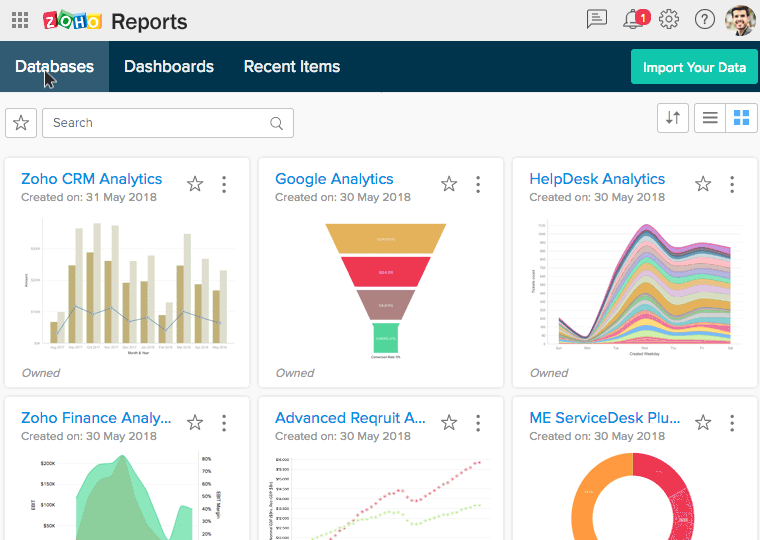Screen dimensions: 760x540
Task: Open the Recent Items tab
Action: coord(292,66)
